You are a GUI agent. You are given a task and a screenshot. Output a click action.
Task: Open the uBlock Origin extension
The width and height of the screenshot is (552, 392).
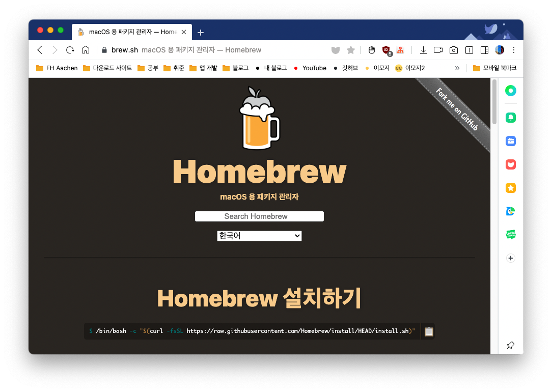[x=387, y=51]
